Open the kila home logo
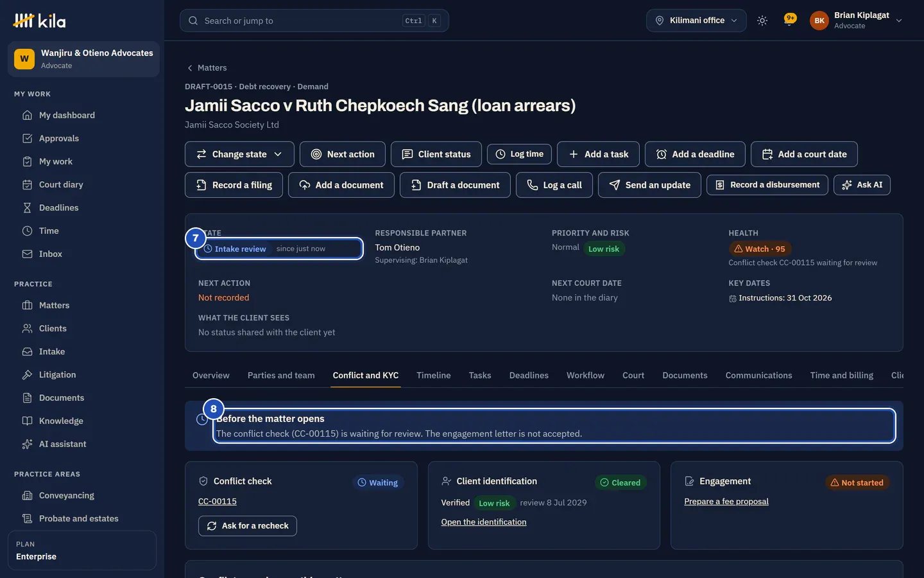The height and width of the screenshot is (578, 924). tap(39, 21)
